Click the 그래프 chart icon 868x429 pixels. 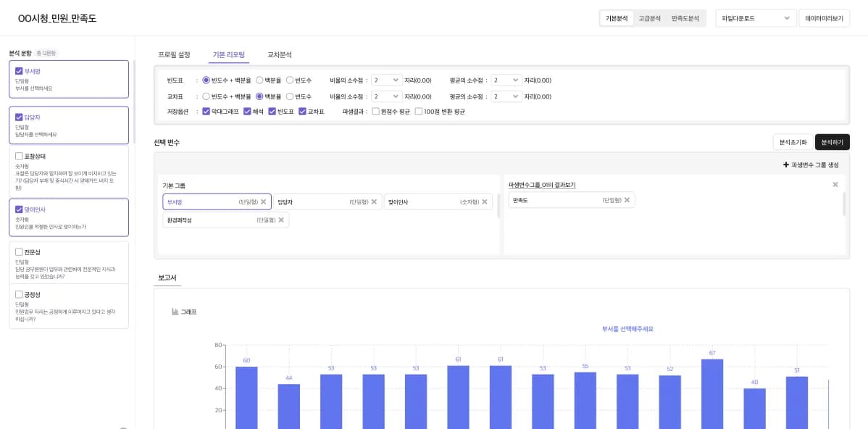click(x=175, y=312)
